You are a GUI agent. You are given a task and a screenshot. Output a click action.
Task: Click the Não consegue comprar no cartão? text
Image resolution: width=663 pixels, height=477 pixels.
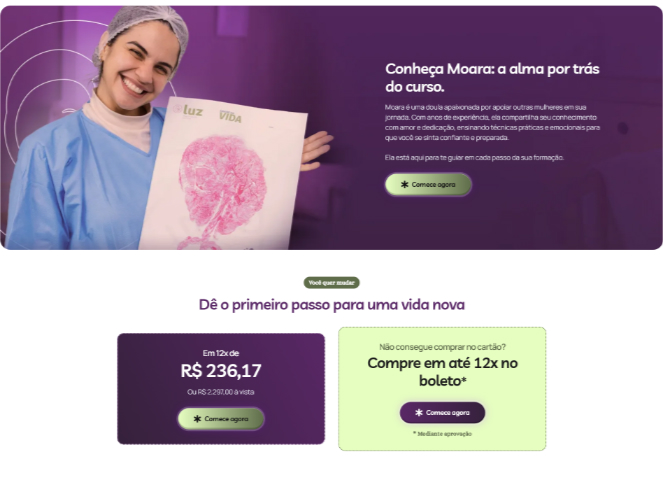(442, 347)
